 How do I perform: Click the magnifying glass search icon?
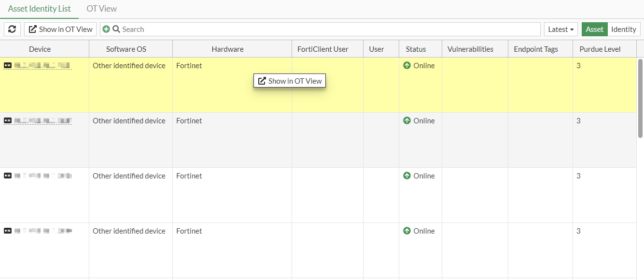coord(115,29)
